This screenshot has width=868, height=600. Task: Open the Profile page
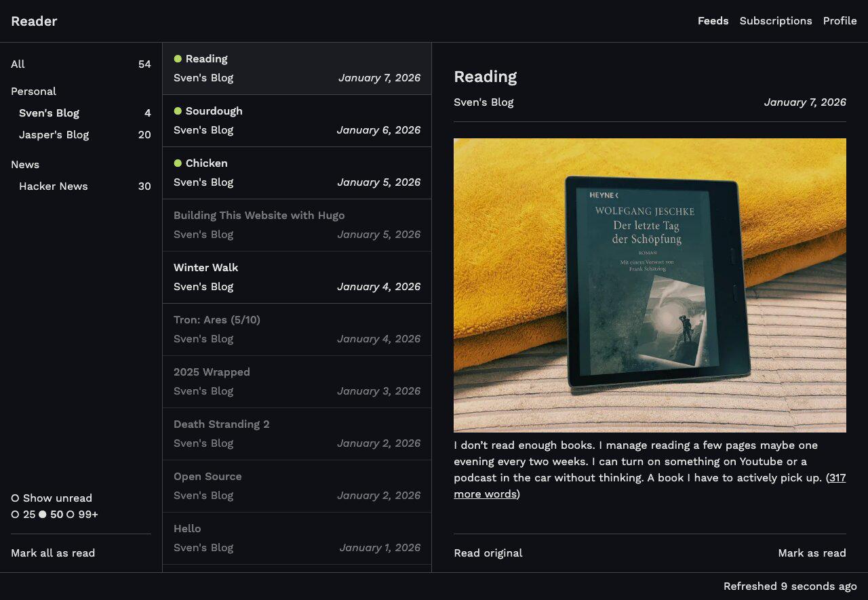840,21
